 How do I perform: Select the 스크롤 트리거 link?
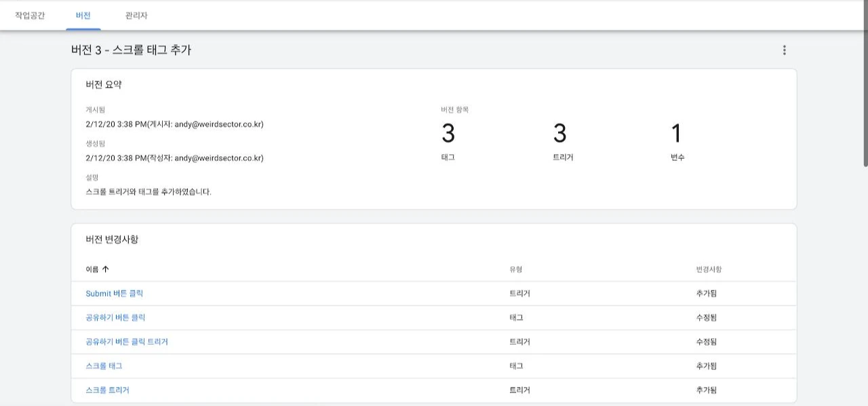pyautogui.click(x=107, y=390)
